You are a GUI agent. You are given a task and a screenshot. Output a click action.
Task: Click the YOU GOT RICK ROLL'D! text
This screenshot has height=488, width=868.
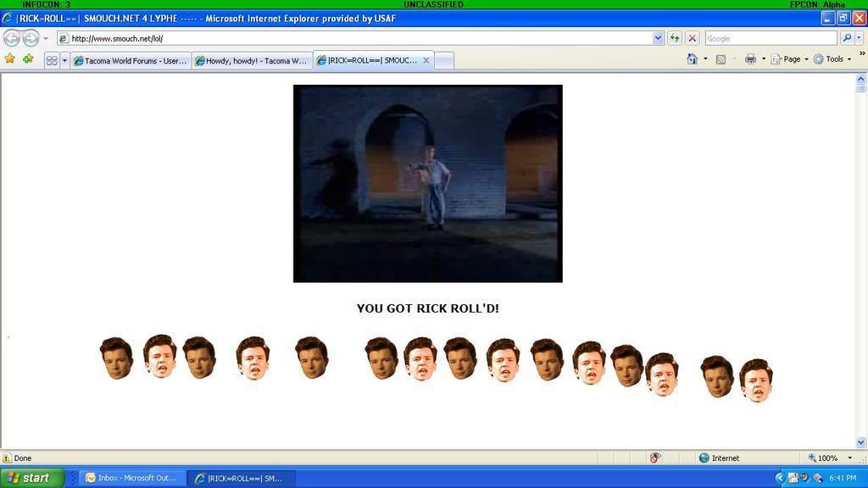(x=428, y=308)
